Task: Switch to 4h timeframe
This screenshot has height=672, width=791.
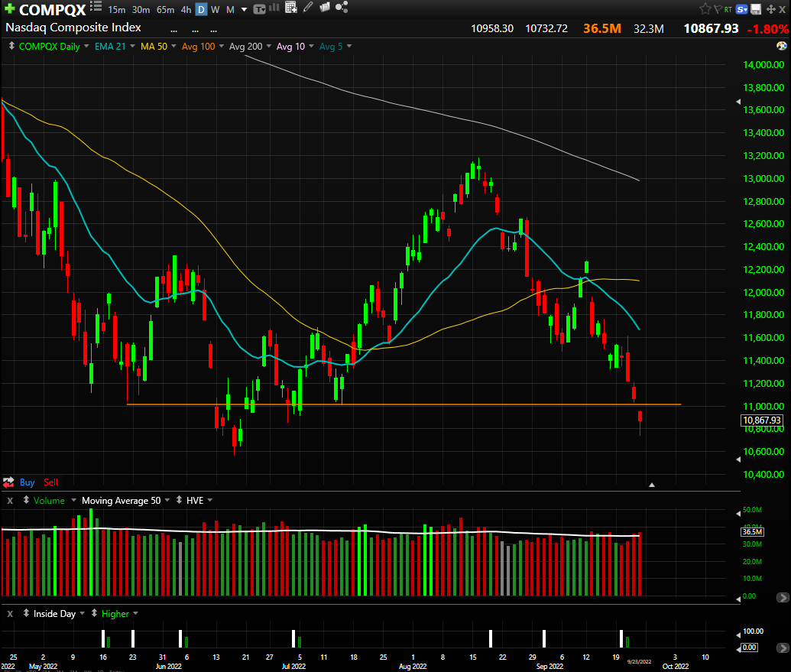Action: (x=186, y=10)
